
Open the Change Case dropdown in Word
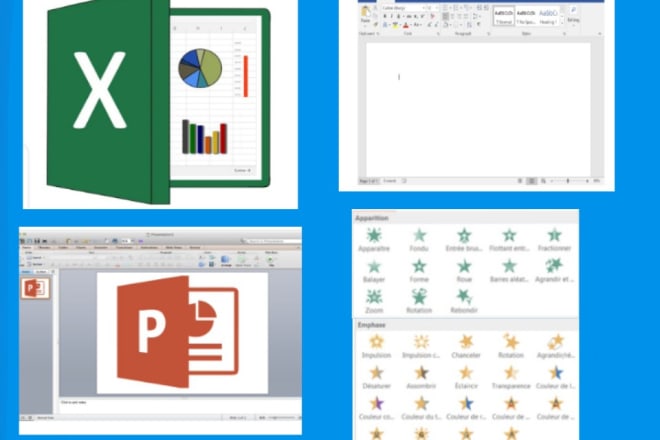(418, 25)
